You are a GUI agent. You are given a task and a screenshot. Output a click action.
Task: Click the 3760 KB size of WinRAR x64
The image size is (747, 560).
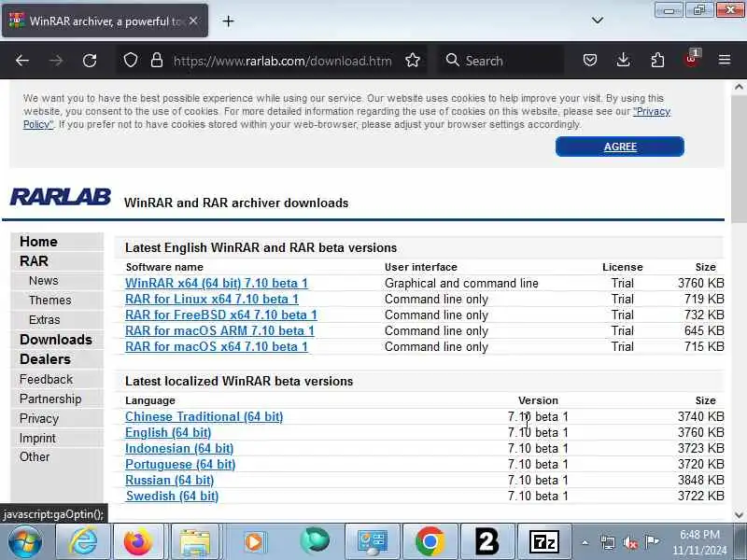[701, 283]
